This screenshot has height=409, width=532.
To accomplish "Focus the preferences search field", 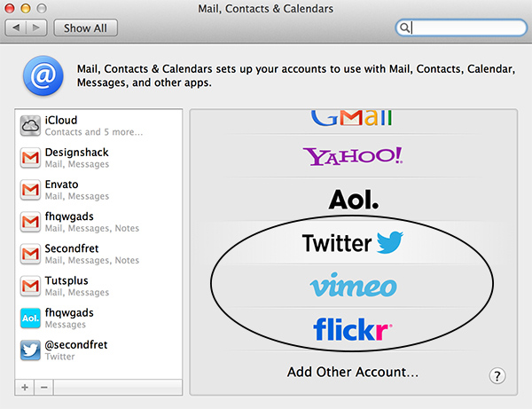I will (461, 28).
